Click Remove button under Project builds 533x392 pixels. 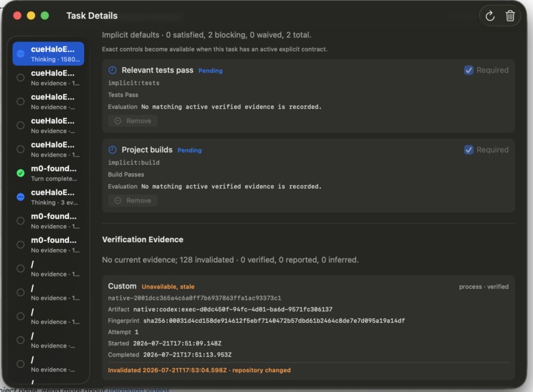pos(133,200)
